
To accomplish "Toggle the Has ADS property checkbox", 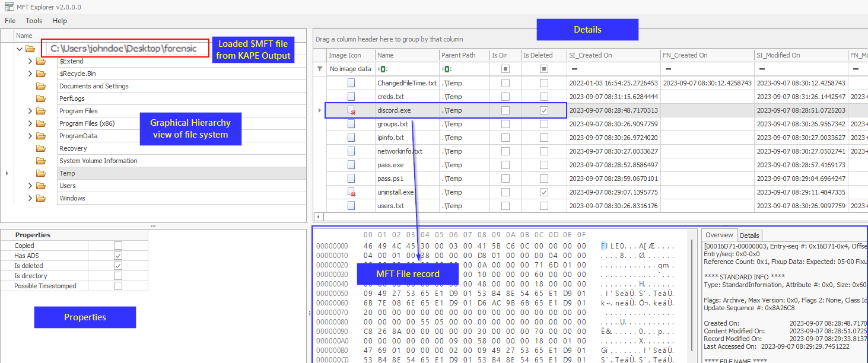I will (118, 256).
